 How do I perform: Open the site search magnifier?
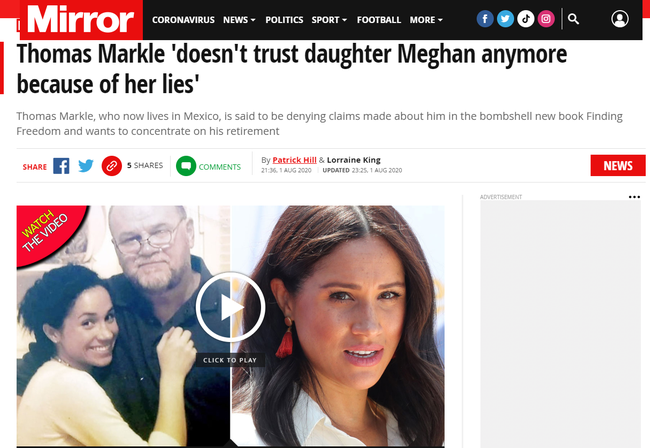pyautogui.click(x=573, y=19)
